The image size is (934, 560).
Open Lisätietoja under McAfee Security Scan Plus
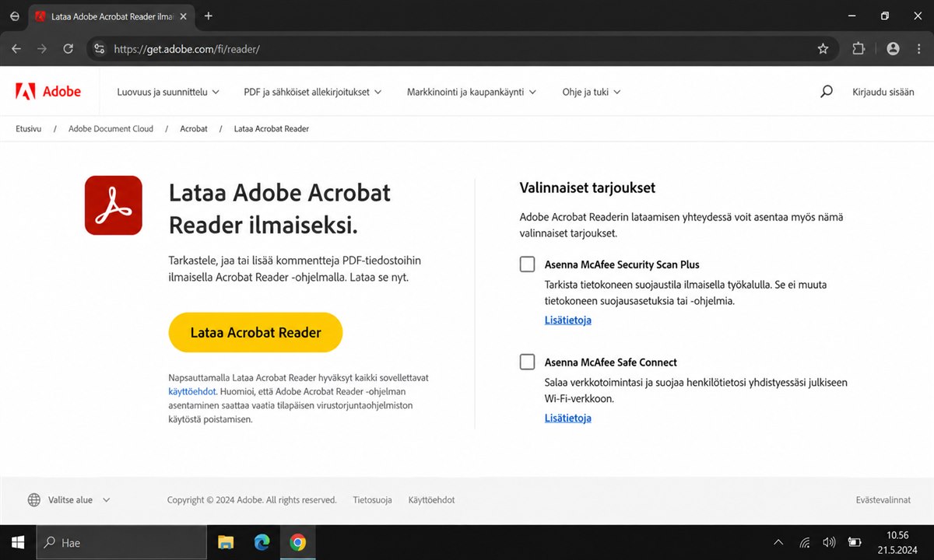[x=568, y=320]
